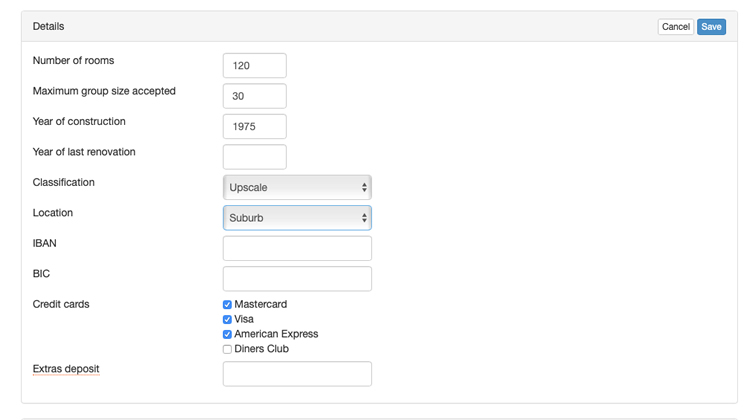Click the Location dropdown arrow icon
The image size is (750, 420).
click(x=364, y=218)
